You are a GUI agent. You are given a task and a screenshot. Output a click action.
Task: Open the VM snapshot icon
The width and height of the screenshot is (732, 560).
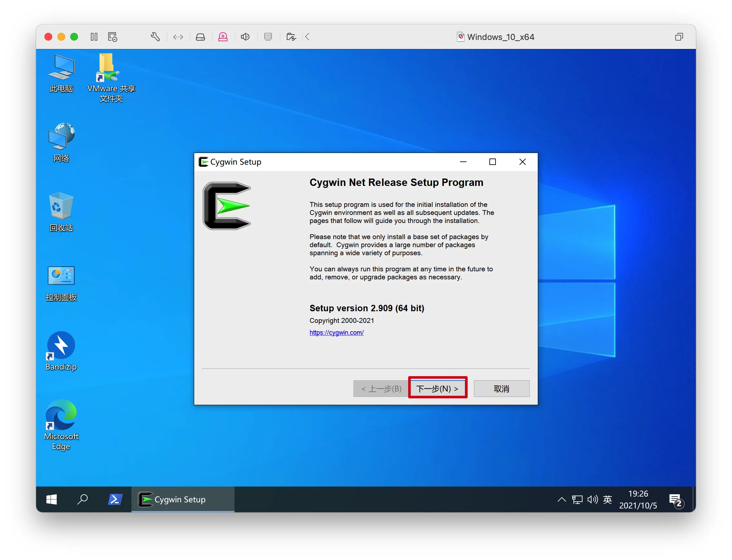[x=113, y=37]
